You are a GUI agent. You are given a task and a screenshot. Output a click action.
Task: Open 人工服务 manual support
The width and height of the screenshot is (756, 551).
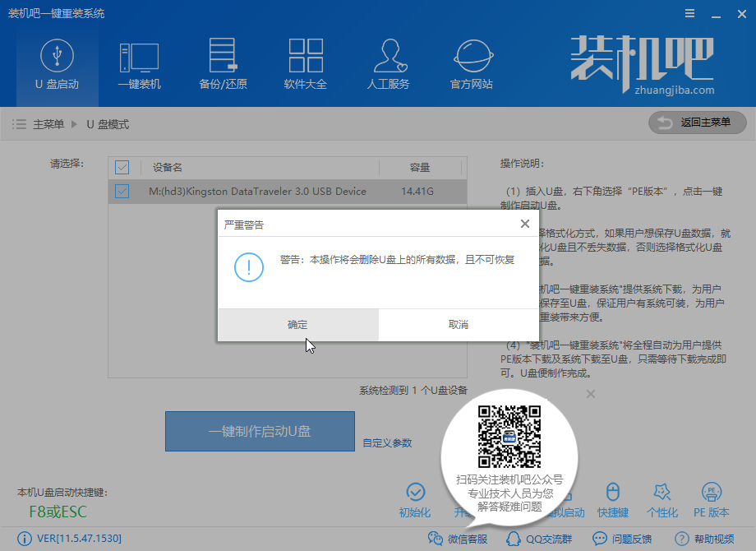pyautogui.click(x=388, y=64)
